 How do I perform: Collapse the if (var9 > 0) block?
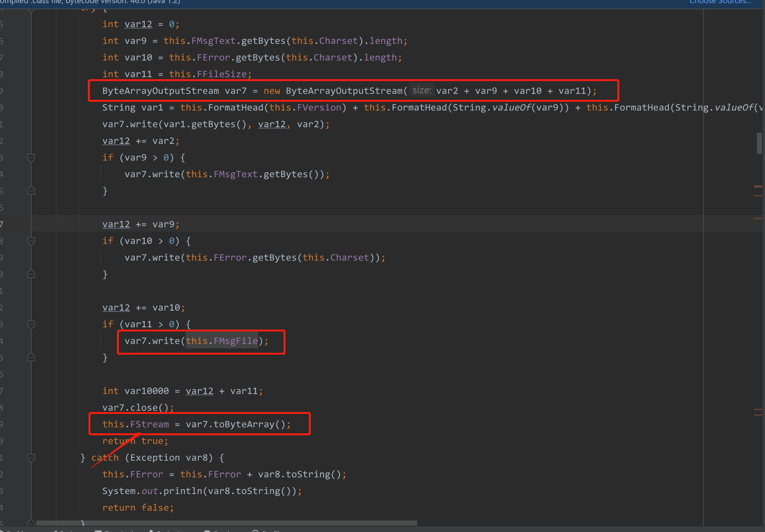[x=31, y=157]
